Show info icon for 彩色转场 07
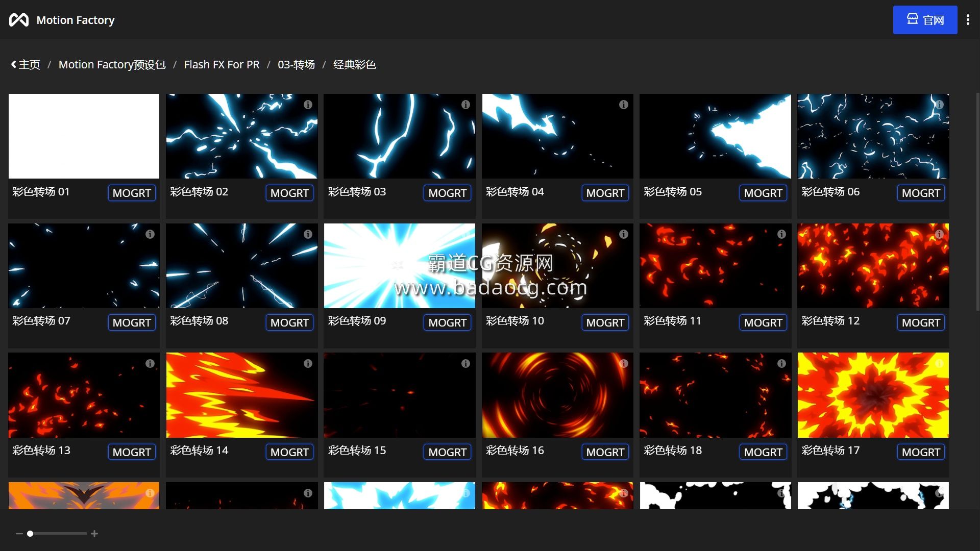The image size is (980, 551). coord(150,234)
